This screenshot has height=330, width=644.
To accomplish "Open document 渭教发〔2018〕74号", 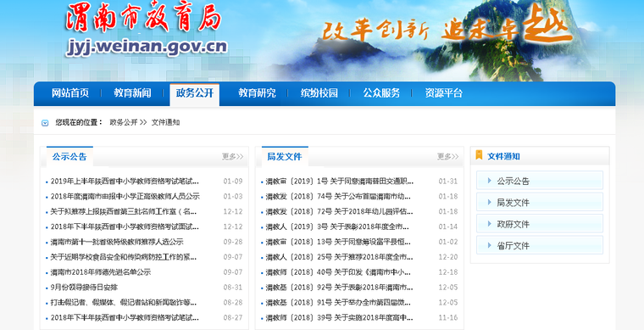I will 338,197.
